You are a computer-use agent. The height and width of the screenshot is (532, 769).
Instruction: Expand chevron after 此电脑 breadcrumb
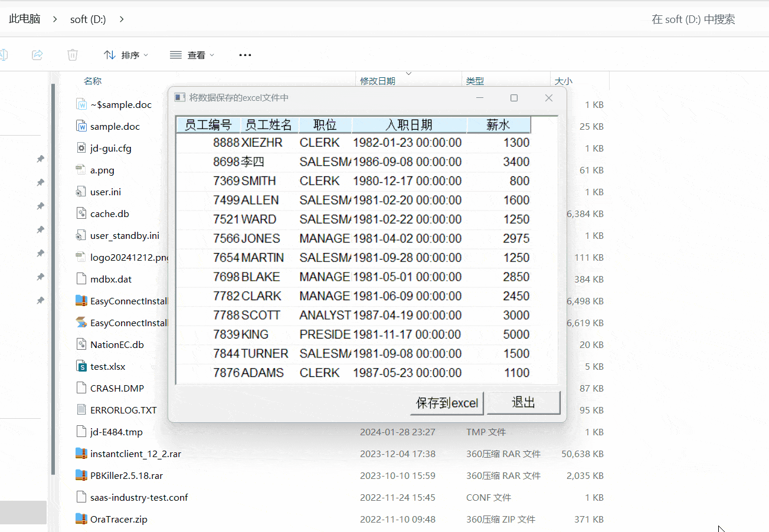point(55,19)
